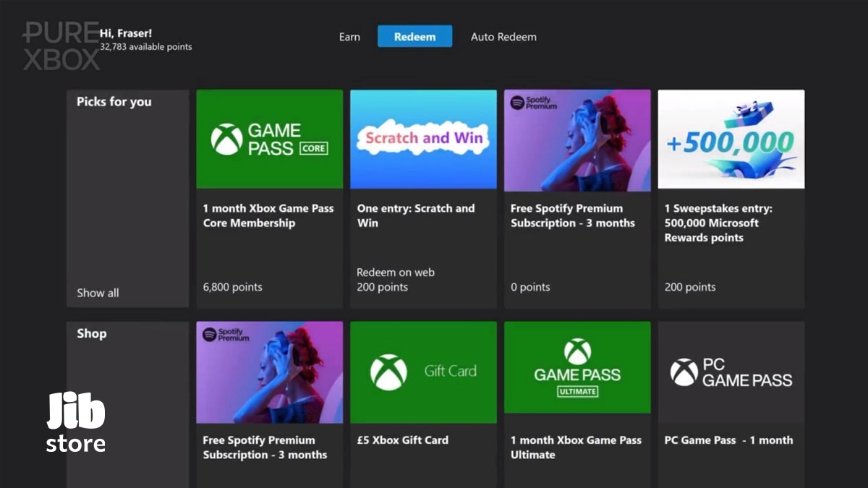Open the Shop category panel
868x488 pixels.
point(92,333)
